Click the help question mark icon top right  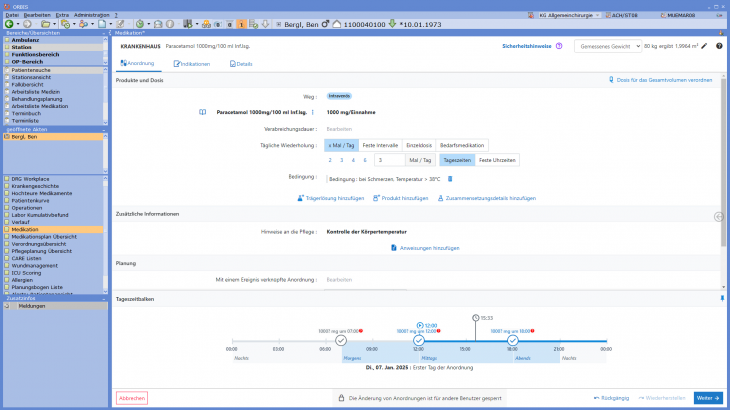pyautogui.click(x=719, y=46)
